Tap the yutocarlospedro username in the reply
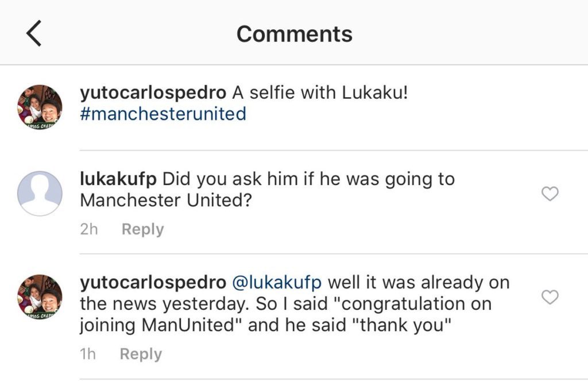Image resolution: width=588 pixels, height=381 pixels. [153, 283]
